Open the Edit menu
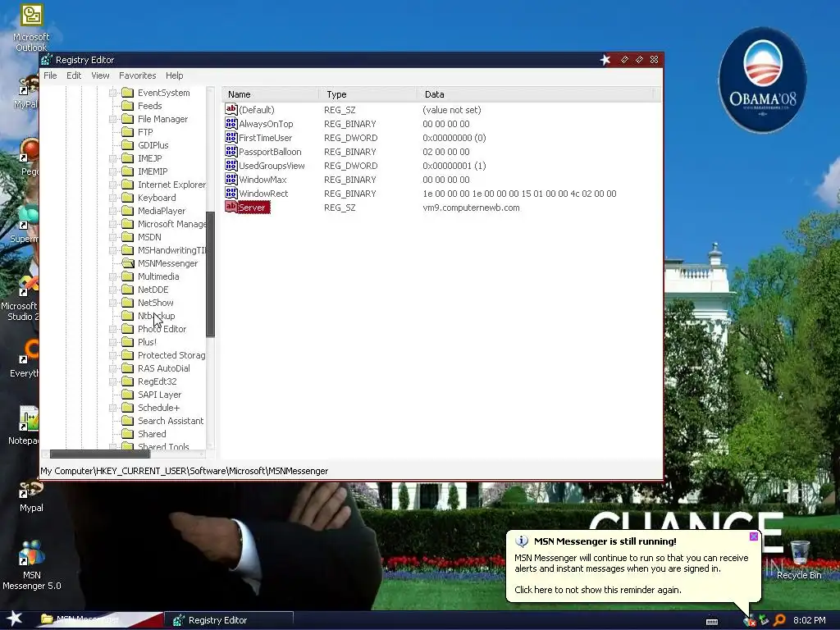Screen dimensions: 840x630 click(74, 75)
